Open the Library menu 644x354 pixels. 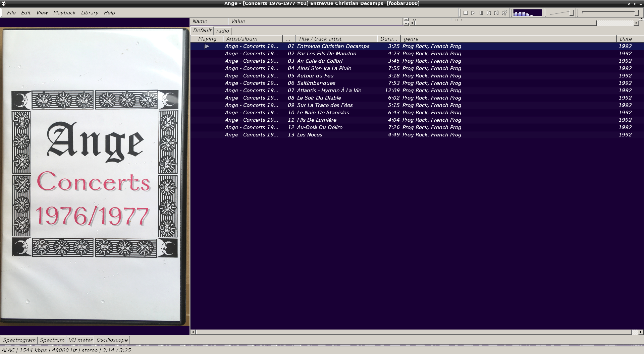90,13
